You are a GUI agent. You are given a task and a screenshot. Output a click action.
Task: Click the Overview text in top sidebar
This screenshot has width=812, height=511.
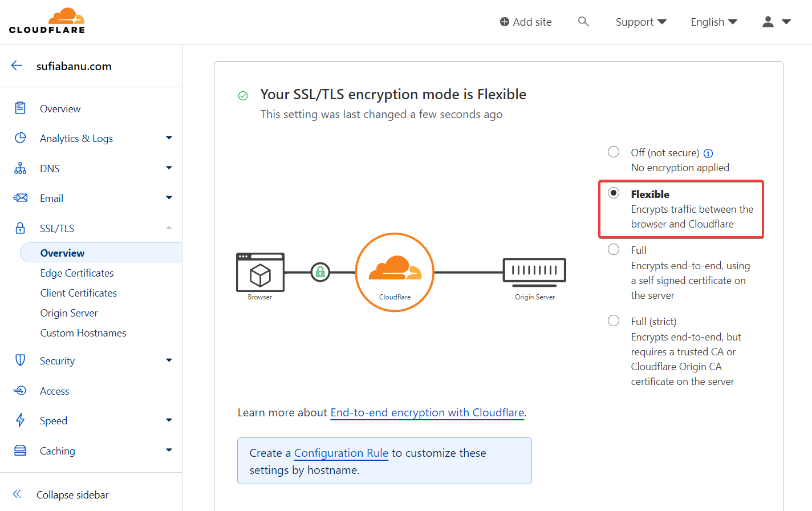tap(60, 109)
